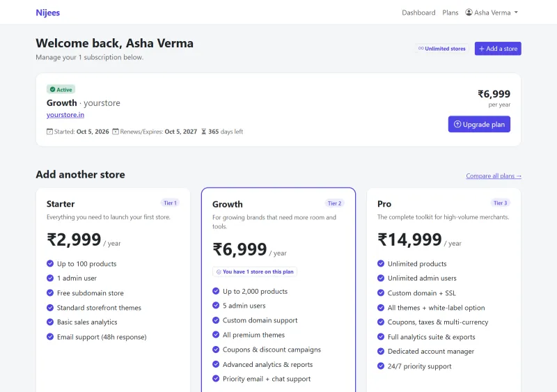The width and height of the screenshot is (557, 392).
Task: Click check icon beside 5 admin users
Action: 216,305
